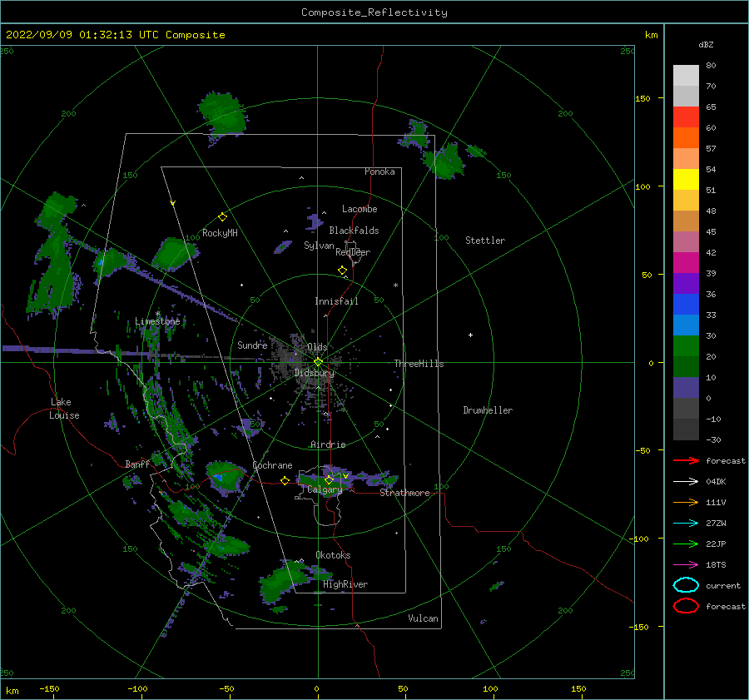Image resolution: width=749 pixels, height=700 pixels.
Task: Click the Limestone label
Action: point(157,321)
